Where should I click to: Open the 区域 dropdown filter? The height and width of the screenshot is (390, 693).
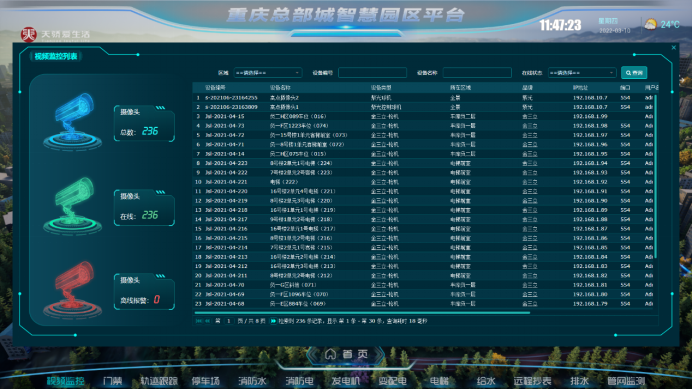click(x=267, y=73)
